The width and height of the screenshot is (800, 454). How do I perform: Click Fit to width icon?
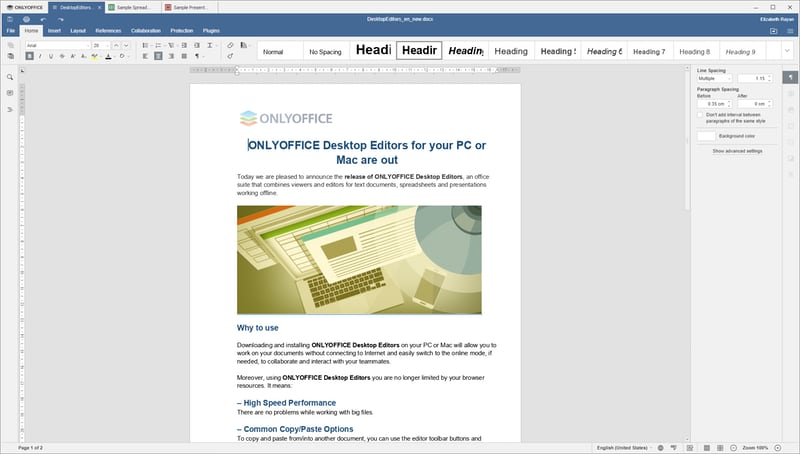(x=720, y=448)
